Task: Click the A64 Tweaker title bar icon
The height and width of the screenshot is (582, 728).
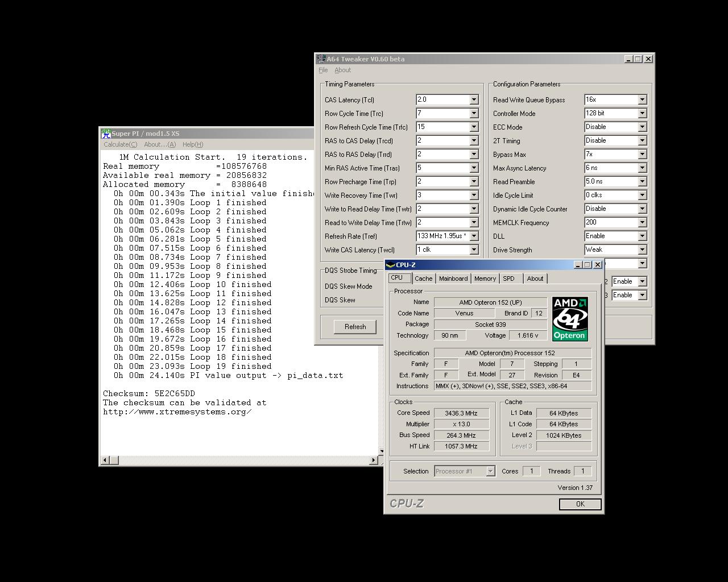Action: [x=321, y=59]
